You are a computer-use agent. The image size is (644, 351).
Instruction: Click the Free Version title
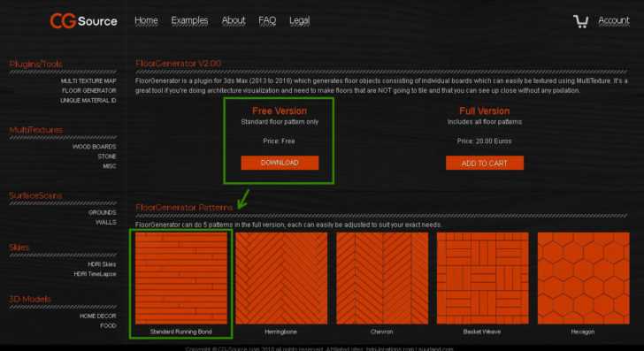tap(280, 111)
